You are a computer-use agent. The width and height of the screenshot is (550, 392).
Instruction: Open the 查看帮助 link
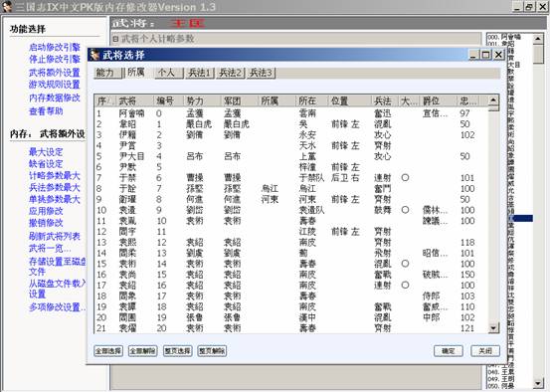46,110
